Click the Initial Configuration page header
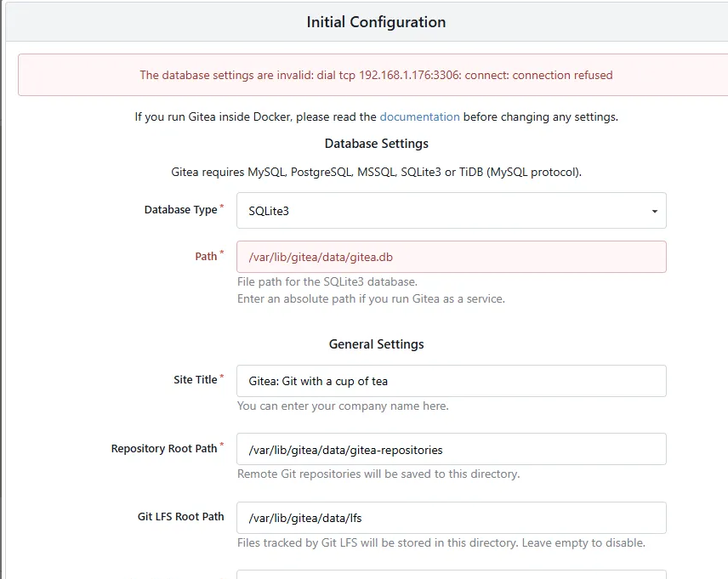 click(x=376, y=22)
